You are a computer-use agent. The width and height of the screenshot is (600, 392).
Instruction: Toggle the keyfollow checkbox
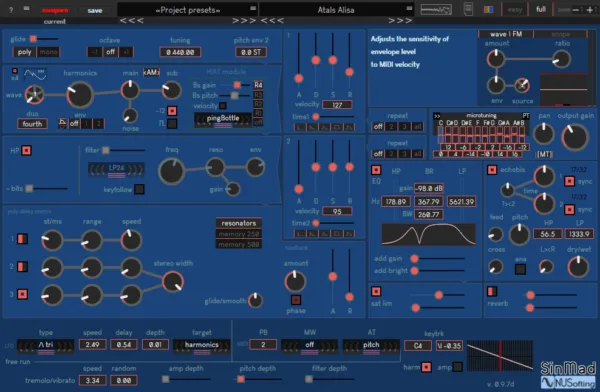[x=139, y=189]
